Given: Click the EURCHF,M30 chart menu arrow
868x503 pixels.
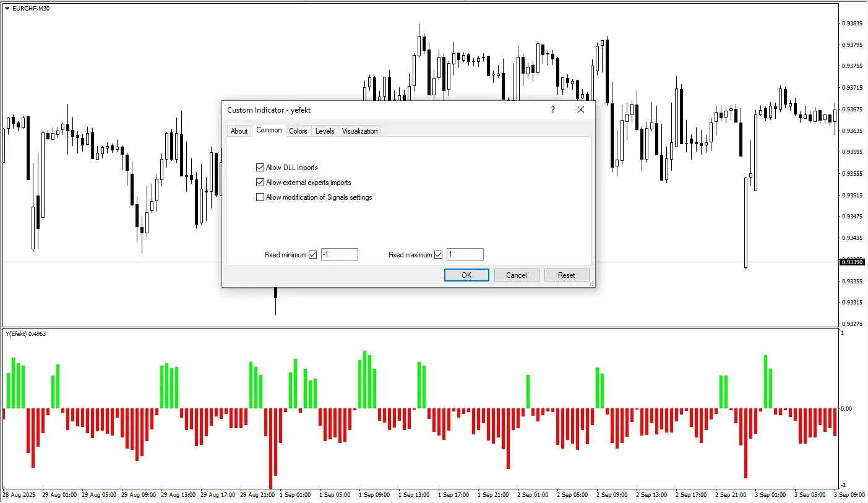Looking at the screenshot, I should (x=7, y=9).
